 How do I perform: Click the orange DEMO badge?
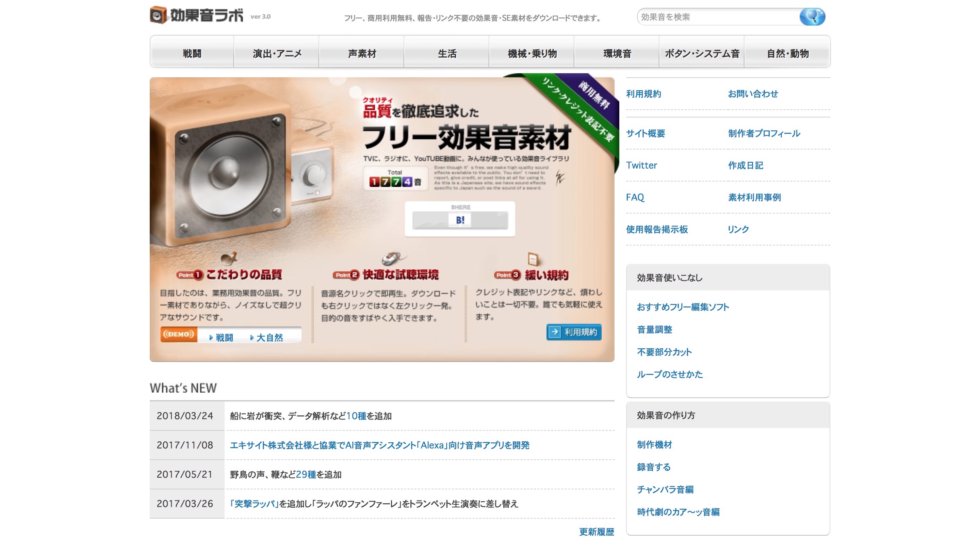179,334
